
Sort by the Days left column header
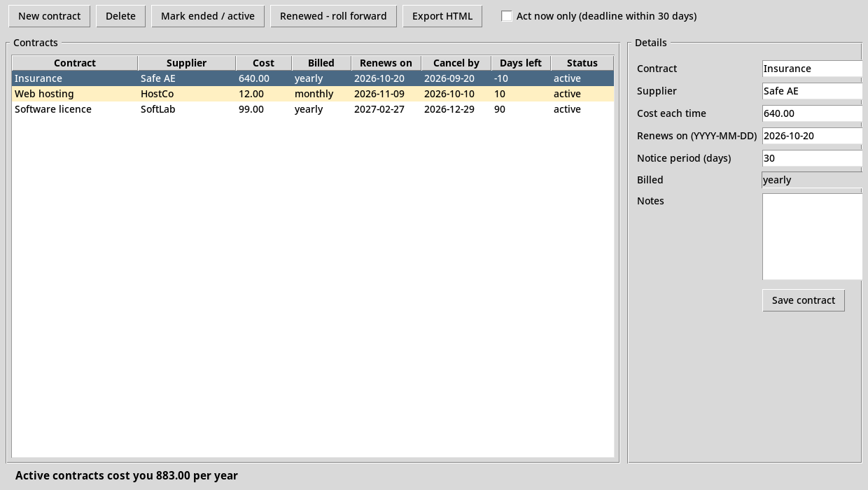(521, 63)
